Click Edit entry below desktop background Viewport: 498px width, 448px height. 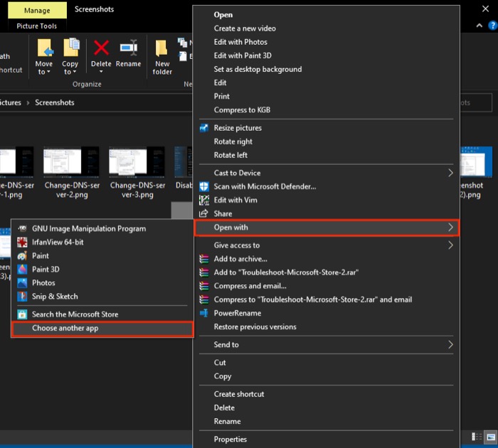tap(326, 83)
